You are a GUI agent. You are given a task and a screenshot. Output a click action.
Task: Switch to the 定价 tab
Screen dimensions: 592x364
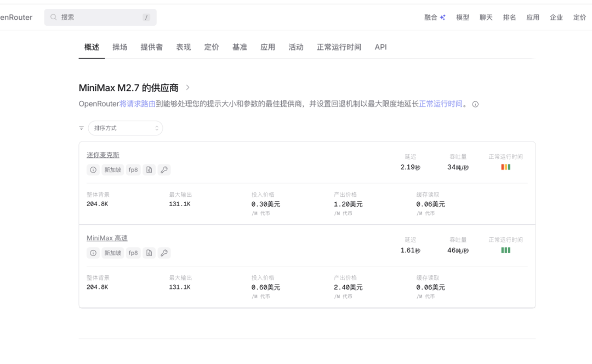tap(212, 47)
